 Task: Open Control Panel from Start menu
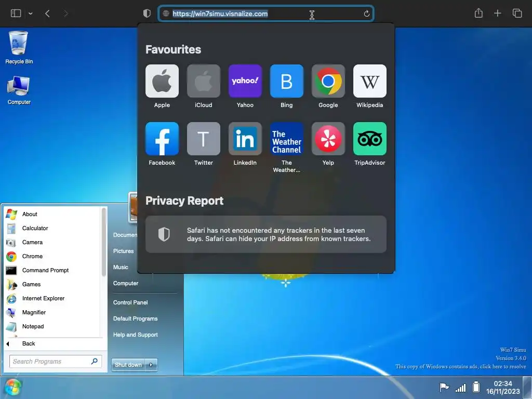[130, 302]
